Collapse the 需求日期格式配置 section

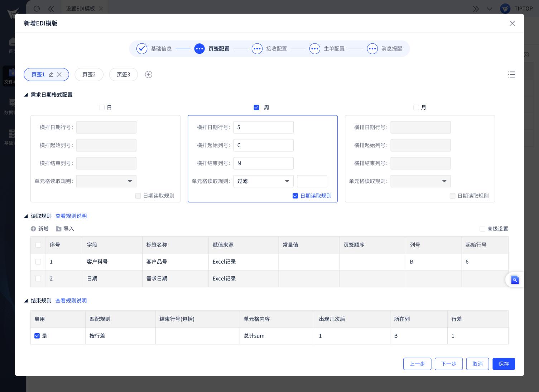pos(26,95)
